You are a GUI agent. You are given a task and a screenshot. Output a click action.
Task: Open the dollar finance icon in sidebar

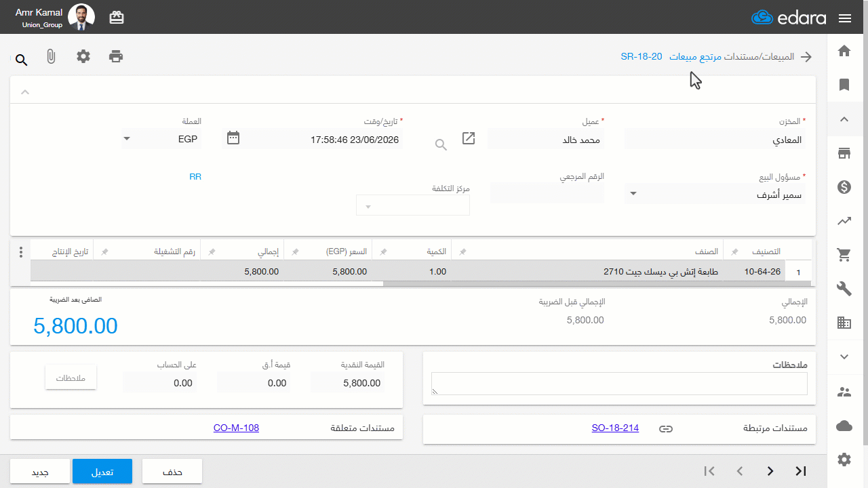click(844, 187)
